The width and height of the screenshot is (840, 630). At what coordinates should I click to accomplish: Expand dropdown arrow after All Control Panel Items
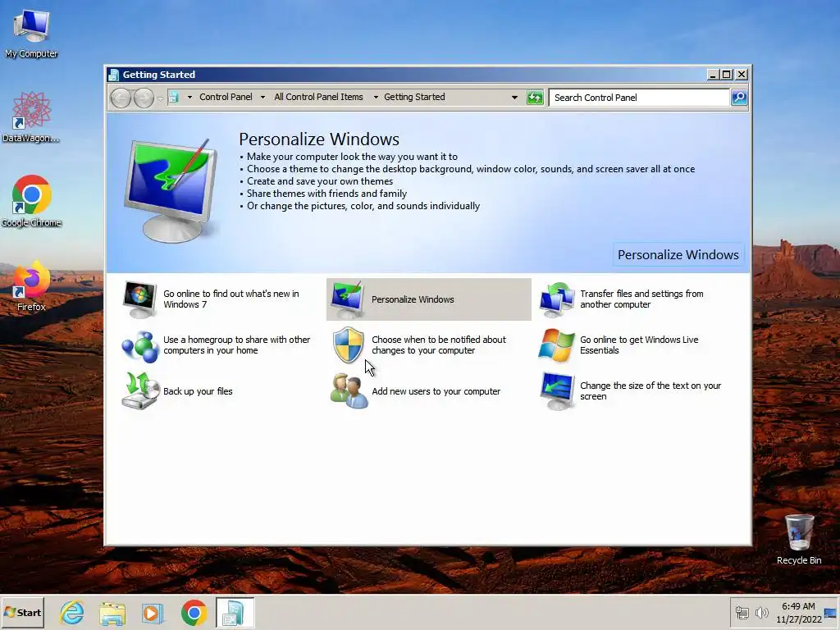click(376, 98)
